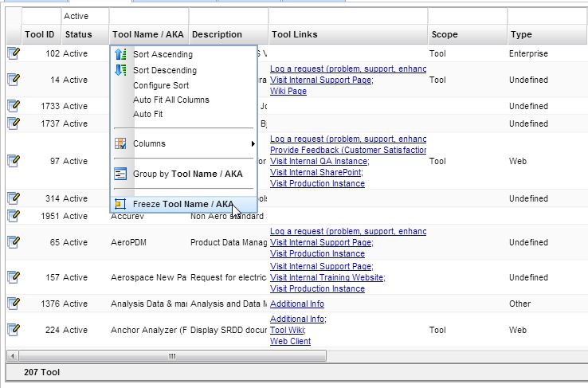The width and height of the screenshot is (588, 388).
Task: Open the edit icon for Anchor Analyzer row
Action: 13,330
